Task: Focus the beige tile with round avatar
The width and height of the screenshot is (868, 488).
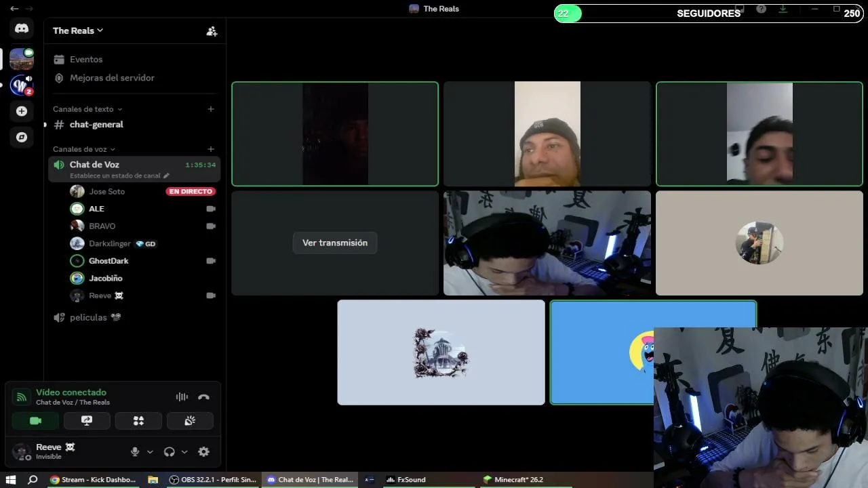Action: click(x=759, y=243)
